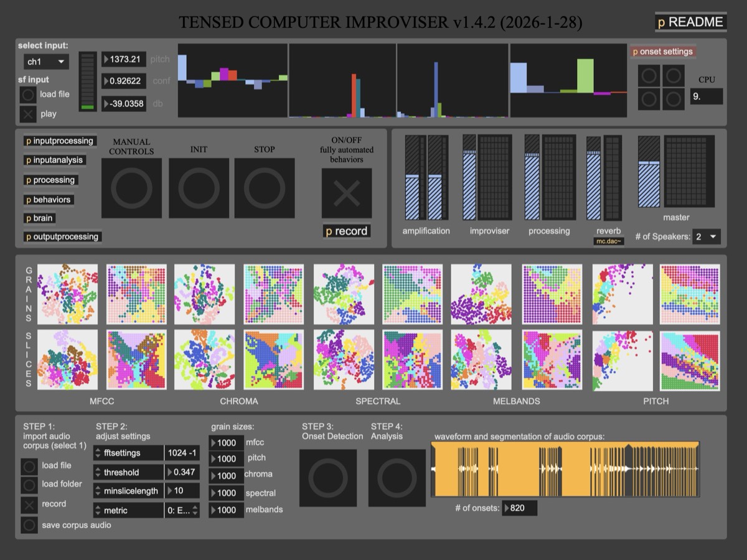The width and height of the screenshot is (747, 560).
Task: Enable record under STEP 1
Action: click(29, 505)
